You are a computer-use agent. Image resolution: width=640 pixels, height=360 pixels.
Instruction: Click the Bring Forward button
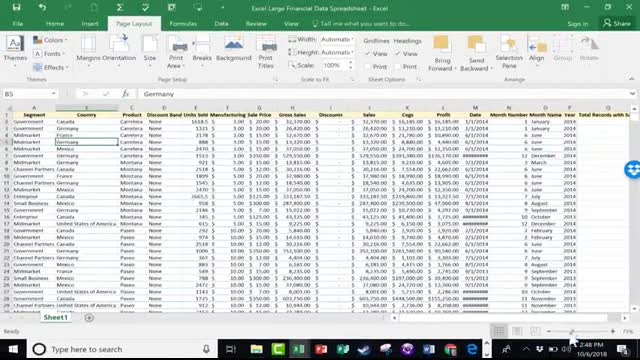[x=442, y=53]
